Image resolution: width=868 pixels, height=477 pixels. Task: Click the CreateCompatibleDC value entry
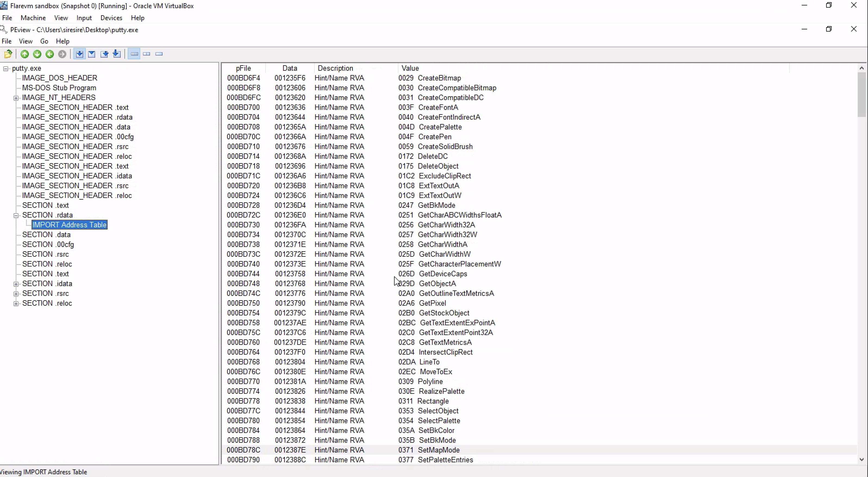pos(441,97)
